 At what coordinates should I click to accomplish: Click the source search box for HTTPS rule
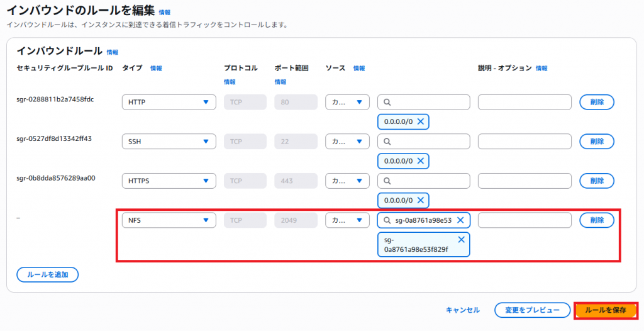(428, 181)
